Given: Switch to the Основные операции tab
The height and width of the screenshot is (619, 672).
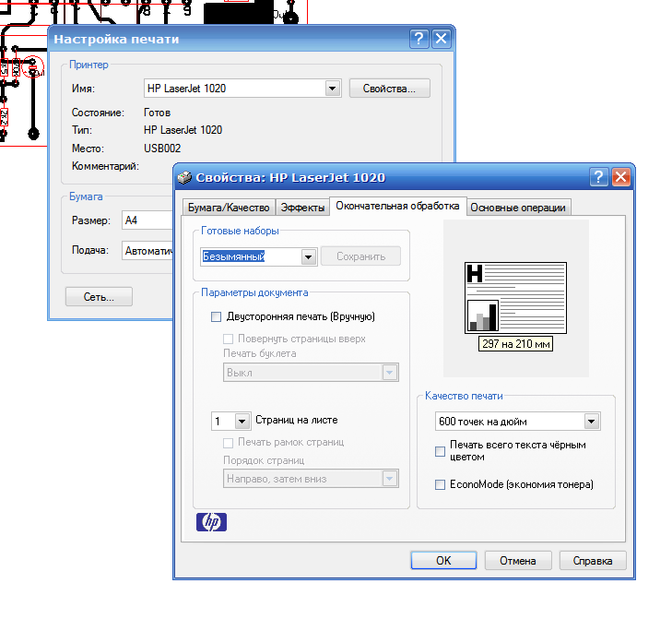Looking at the screenshot, I should coord(518,208).
